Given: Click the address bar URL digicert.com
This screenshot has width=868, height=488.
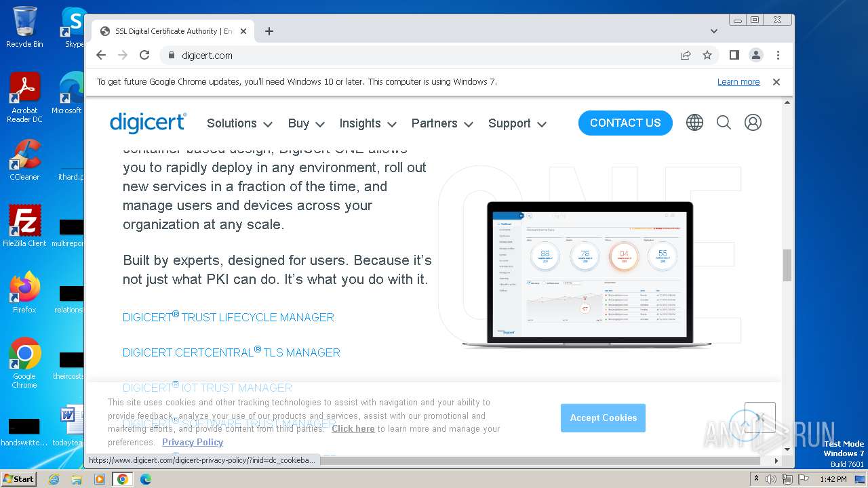Looking at the screenshot, I should 208,56.
